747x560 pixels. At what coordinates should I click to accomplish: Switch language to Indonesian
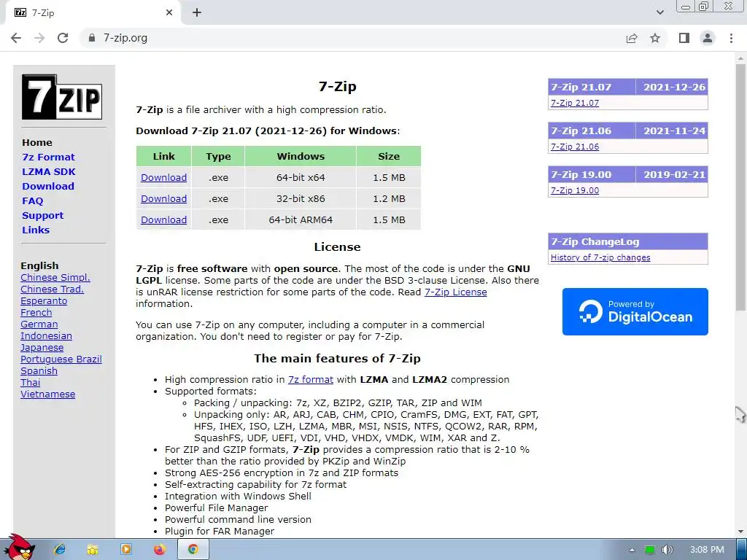(46, 335)
